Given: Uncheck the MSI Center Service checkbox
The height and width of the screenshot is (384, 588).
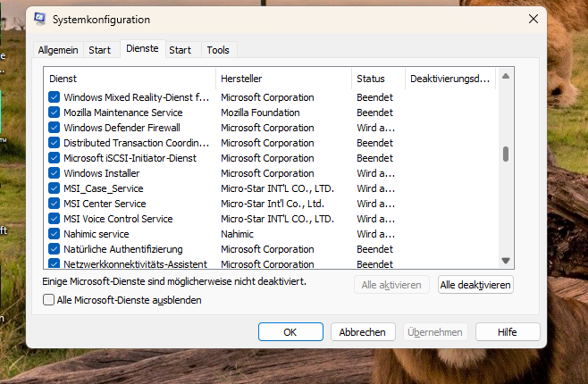Looking at the screenshot, I should pos(55,204).
